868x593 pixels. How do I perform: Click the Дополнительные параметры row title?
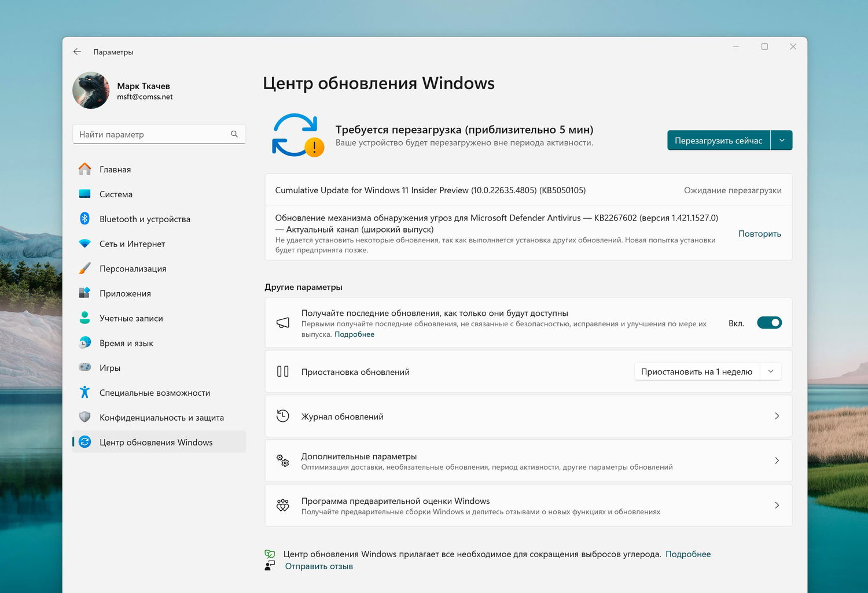click(359, 456)
